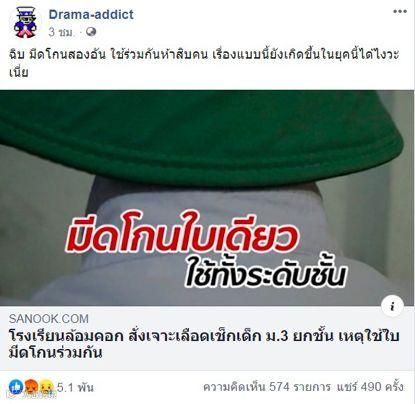The height and width of the screenshot is (404, 415).
Task: Open the SANOOK.COM source domain
Action: tap(49, 319)
